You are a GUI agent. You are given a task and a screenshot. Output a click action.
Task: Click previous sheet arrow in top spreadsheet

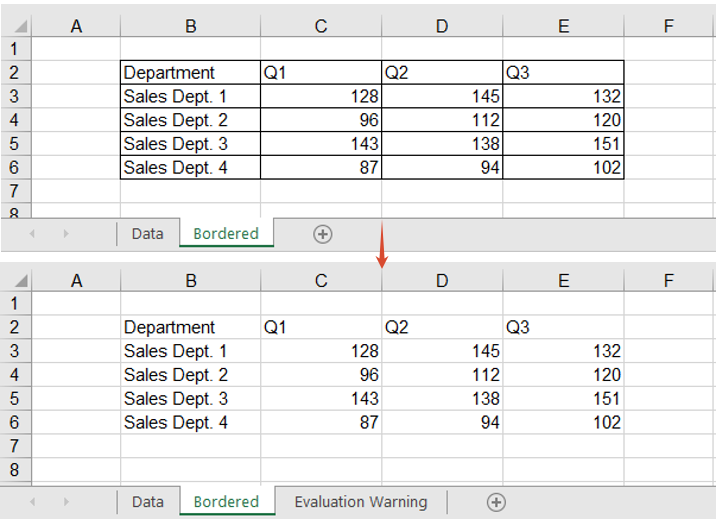coord(32,234)
